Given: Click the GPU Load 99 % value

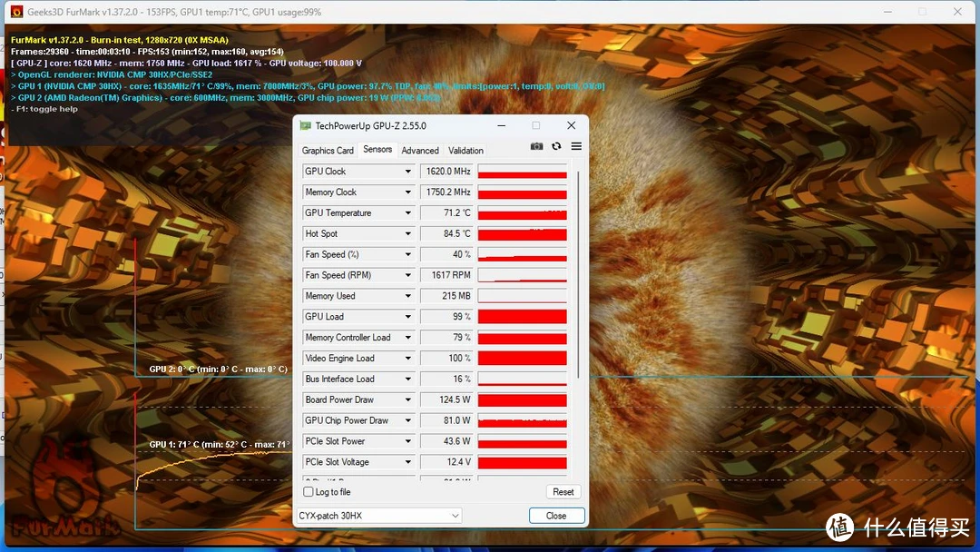Looking at the screenshot, I should [x=446, y=317].
